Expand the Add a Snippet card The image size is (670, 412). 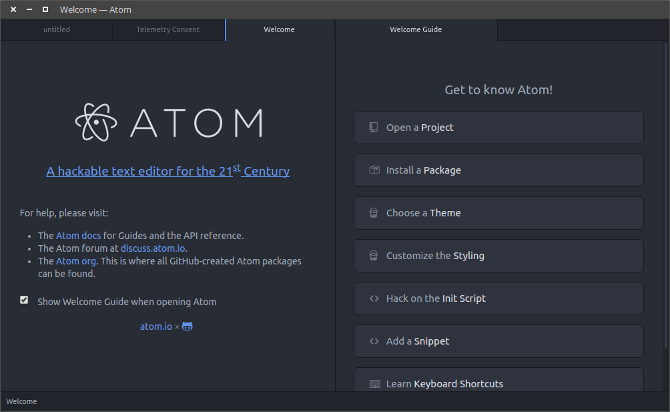(x=499, y=341)
